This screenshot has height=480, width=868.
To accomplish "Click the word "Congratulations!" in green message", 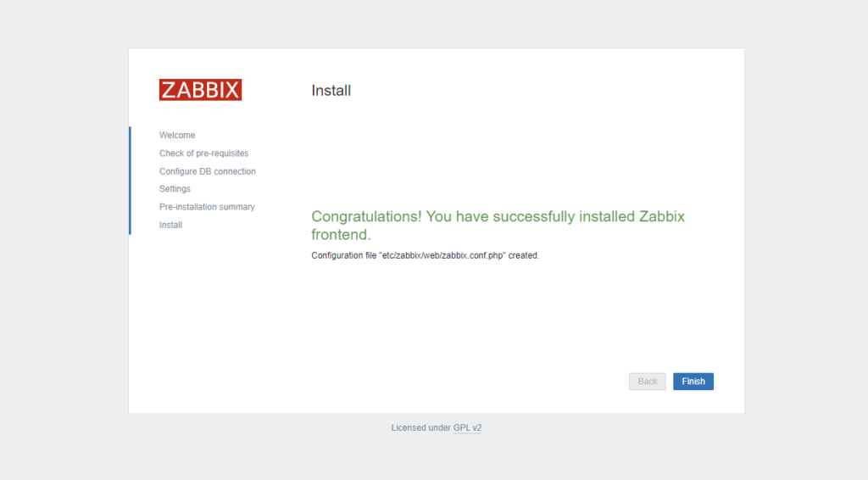I will (366, 217).
